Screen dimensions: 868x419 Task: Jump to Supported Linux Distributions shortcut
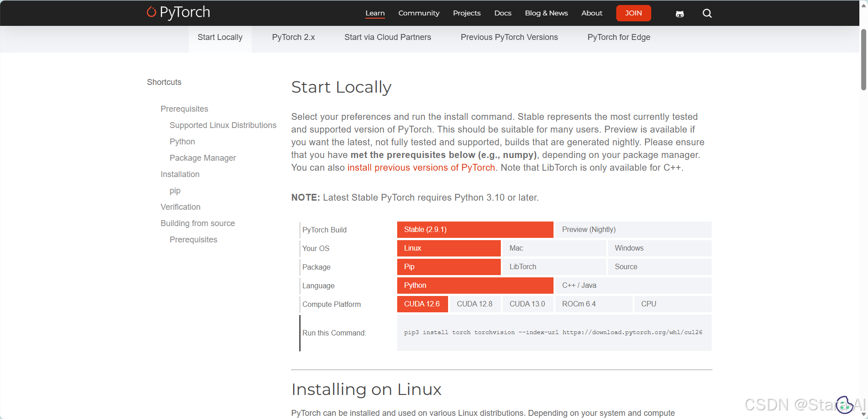coord(223,125)
